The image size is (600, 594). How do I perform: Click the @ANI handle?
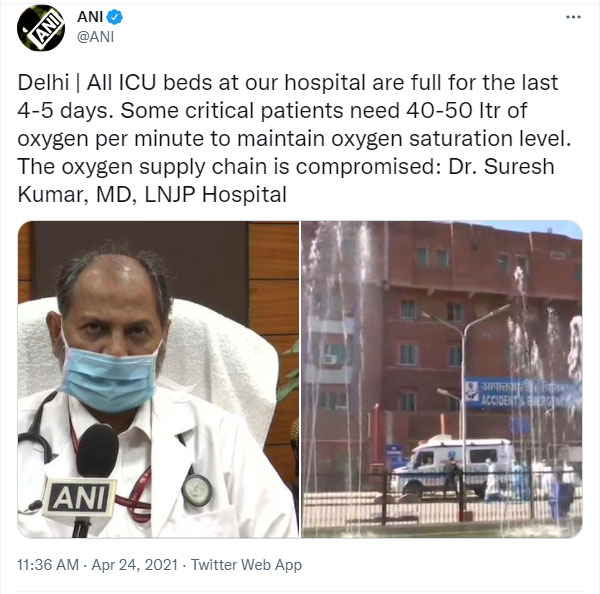(x=96, y=37)
